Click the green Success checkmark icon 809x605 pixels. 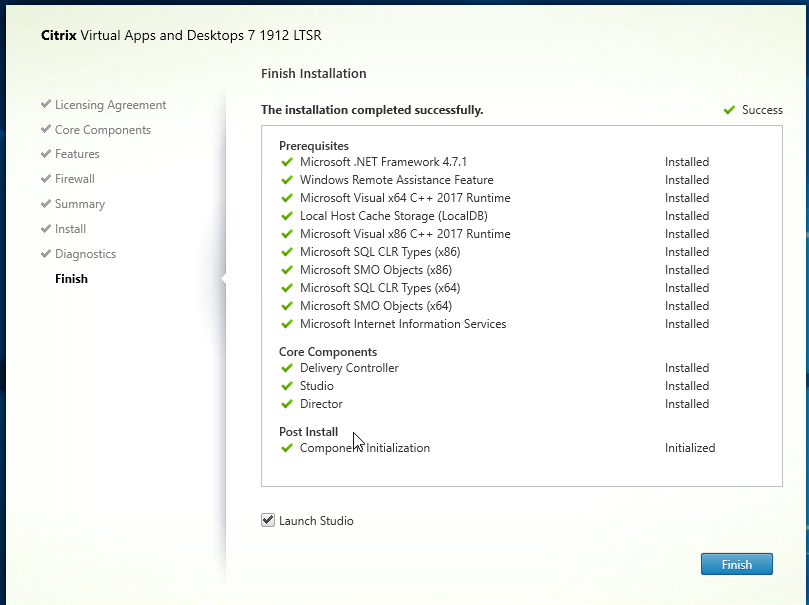(729, 110)
